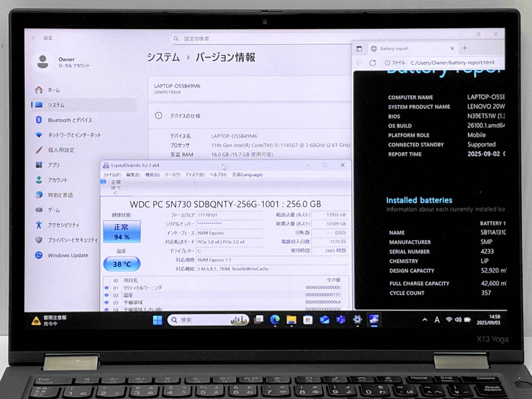Click the 13955 GB total reads value
The height and width of the screenshot is (399, 532).
[x=330, y=215]
